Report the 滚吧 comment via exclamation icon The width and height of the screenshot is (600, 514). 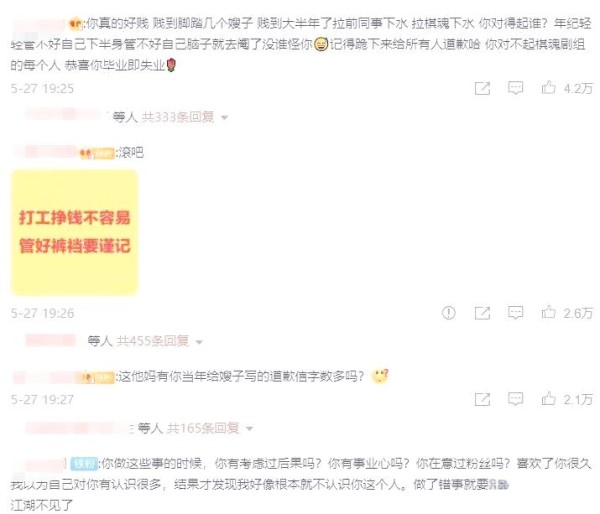[448, 313]
